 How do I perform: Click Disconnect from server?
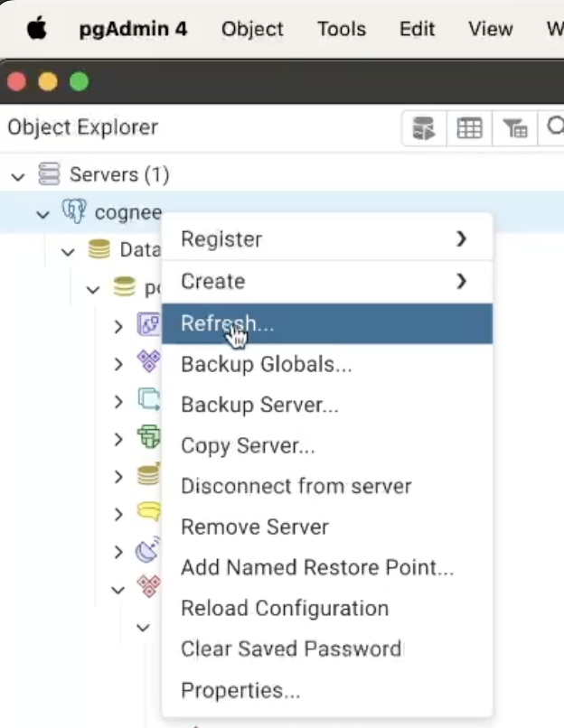click(326, 487)
